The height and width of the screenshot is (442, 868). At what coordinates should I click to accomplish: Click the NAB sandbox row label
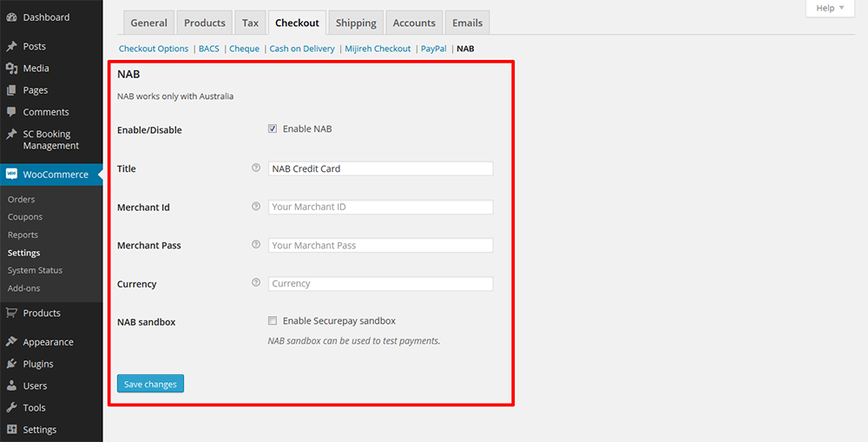[146, 322]
